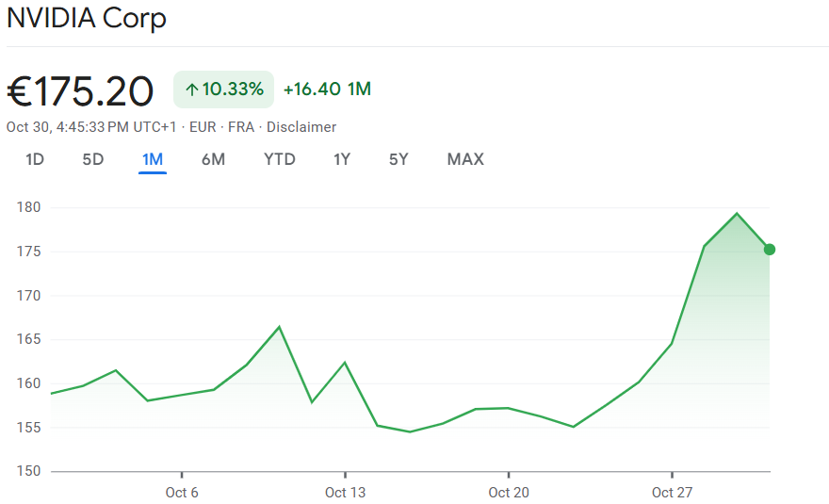This screenshot has width=829, height=504.
Task: Click the active 1M tab
Action: coord(153,159)
